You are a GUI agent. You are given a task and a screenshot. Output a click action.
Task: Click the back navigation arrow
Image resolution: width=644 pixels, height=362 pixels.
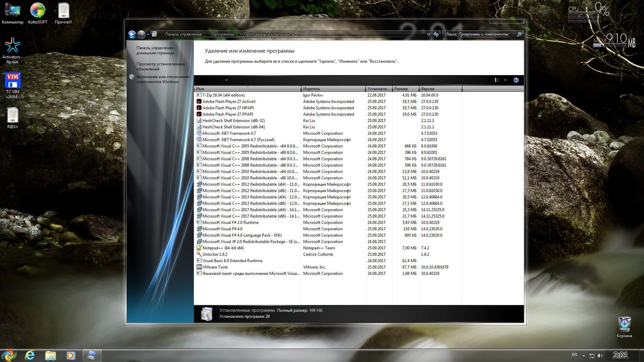click(132, 34)
